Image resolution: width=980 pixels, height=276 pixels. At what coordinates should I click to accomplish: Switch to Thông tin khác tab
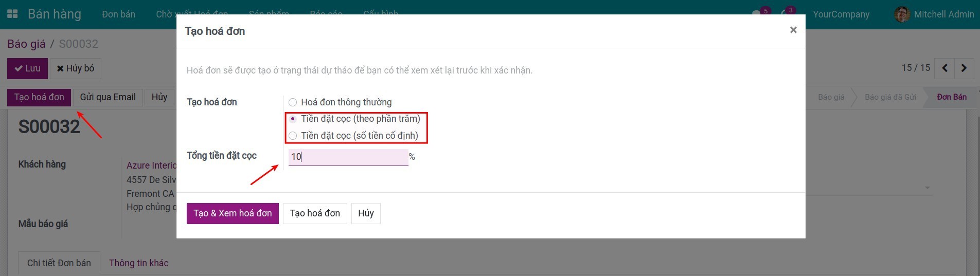[x=139, y=263]
